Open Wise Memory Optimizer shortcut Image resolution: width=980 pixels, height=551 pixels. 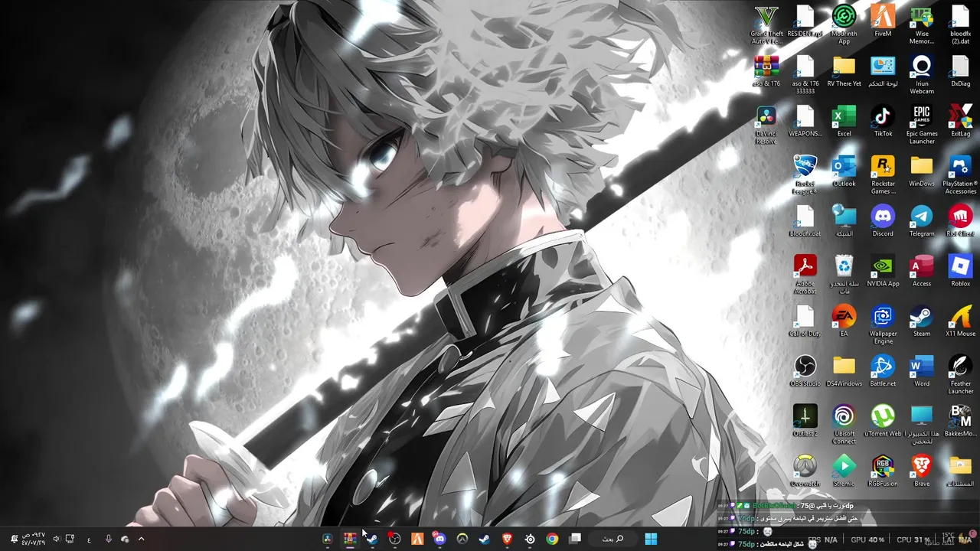click(922, 25)
